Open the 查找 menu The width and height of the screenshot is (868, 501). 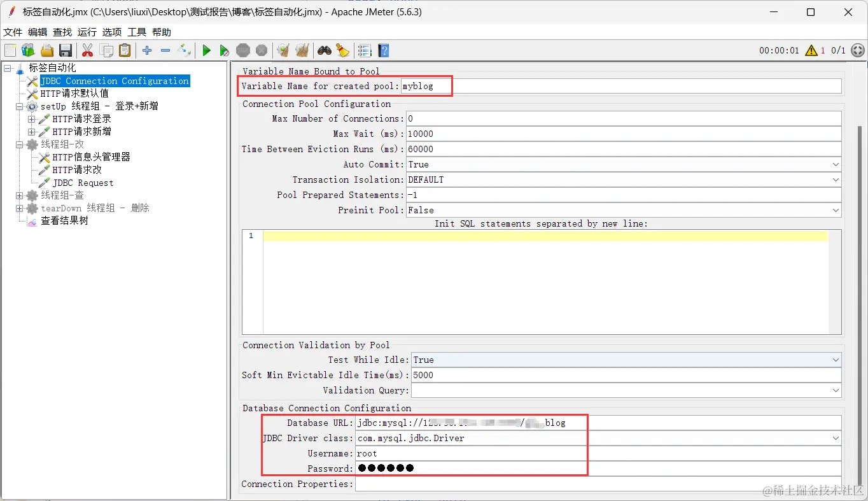click(x=62, y=32)
